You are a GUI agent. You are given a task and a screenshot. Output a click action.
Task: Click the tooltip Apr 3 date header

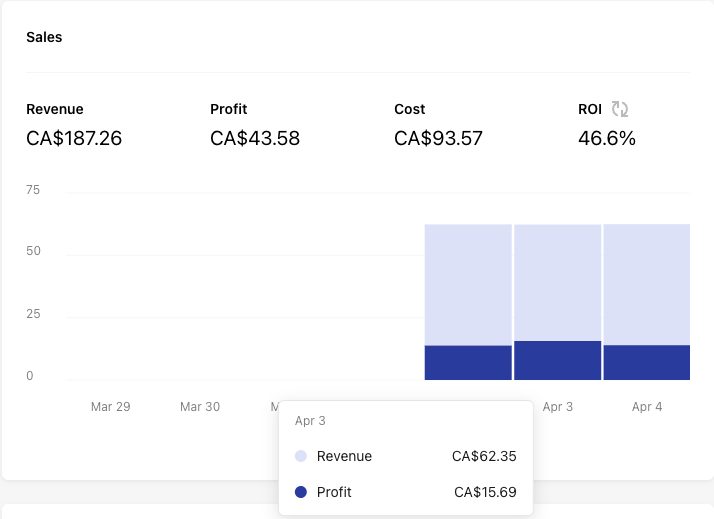(310, 421)
